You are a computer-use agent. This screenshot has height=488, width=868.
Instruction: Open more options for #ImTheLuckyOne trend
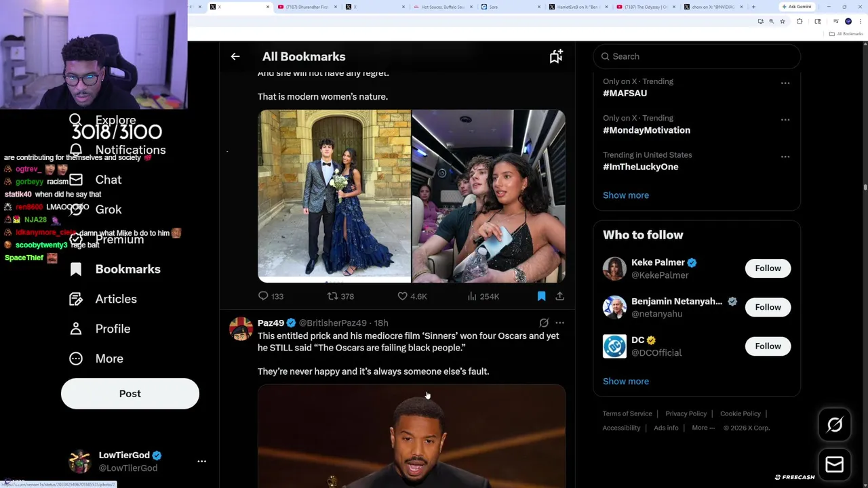click(785, 157)
